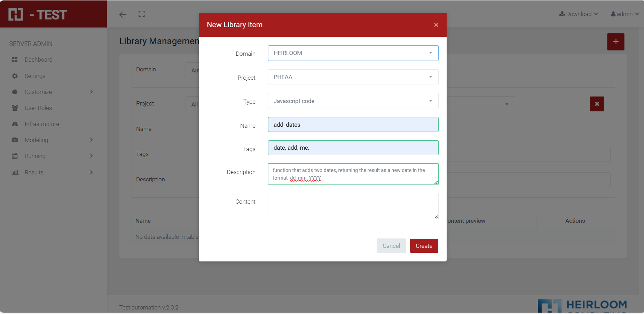Click the red X remove filter button
Viewport: 644px width, 314px height.
click(597, 104)
